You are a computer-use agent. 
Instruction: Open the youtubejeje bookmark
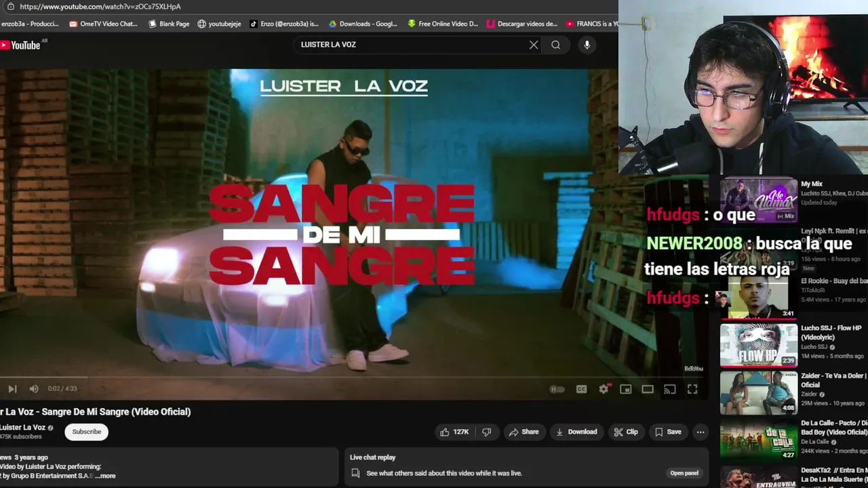click(219, 24)
